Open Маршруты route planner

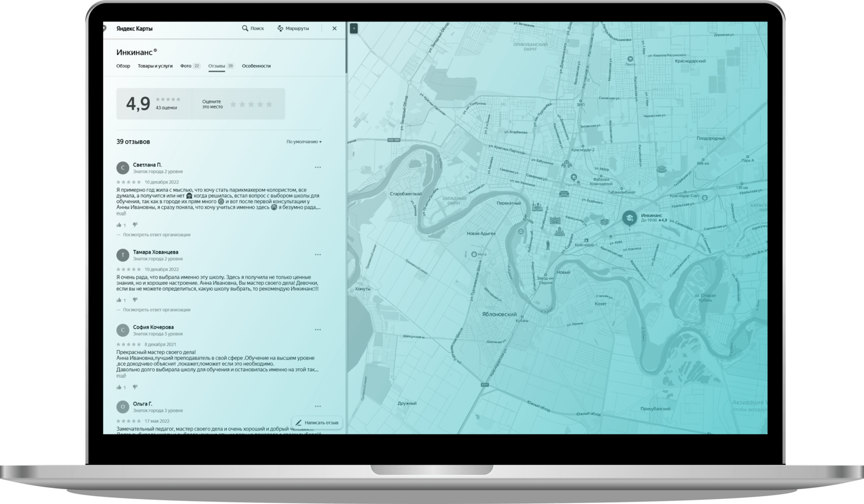(293, 28)
